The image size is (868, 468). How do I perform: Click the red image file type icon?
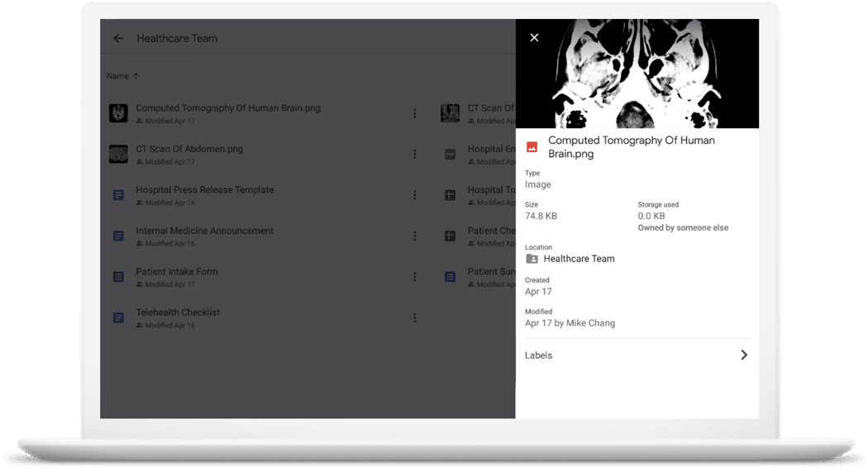click(x=532, y=147)
